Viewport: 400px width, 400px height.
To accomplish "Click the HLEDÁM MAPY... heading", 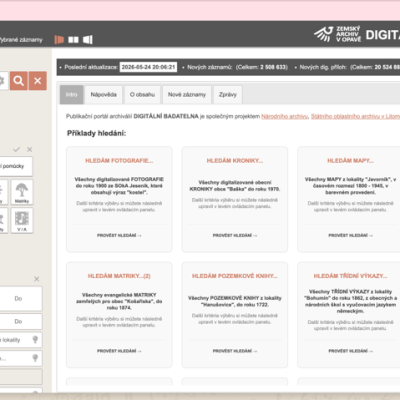I will pyautogui.click(x=350, y=161).
